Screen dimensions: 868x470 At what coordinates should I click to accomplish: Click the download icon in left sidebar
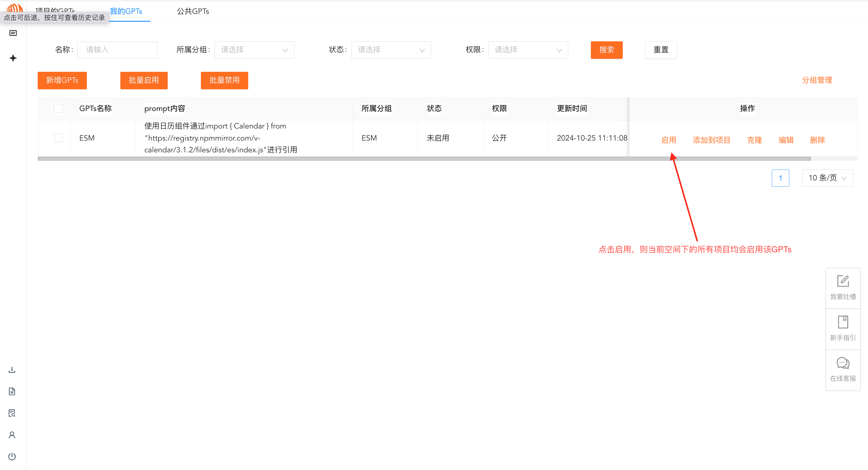pos(12,370)
